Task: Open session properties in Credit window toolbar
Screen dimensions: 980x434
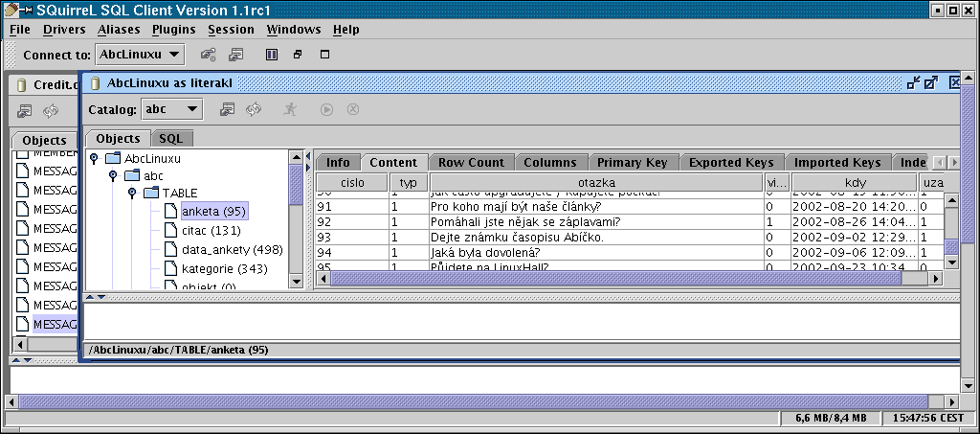Action: click(x=24, y=111)
